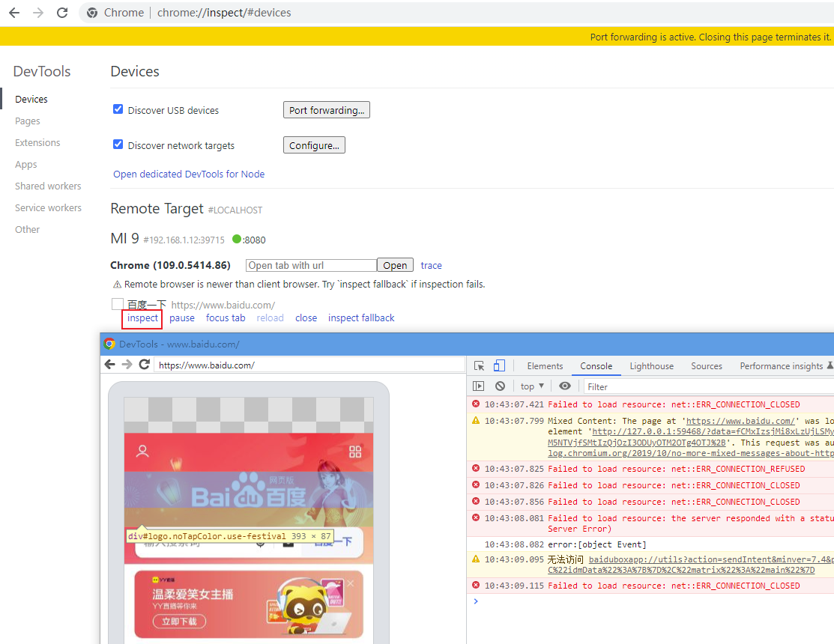
Task: Click the trace link
Action: click(432, 265)
